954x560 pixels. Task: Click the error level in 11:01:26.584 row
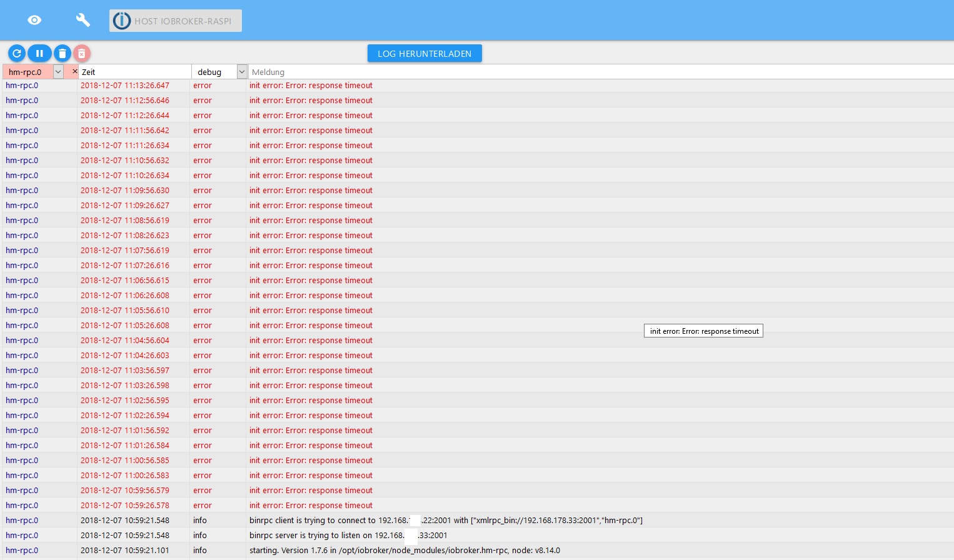pos(203,446)
